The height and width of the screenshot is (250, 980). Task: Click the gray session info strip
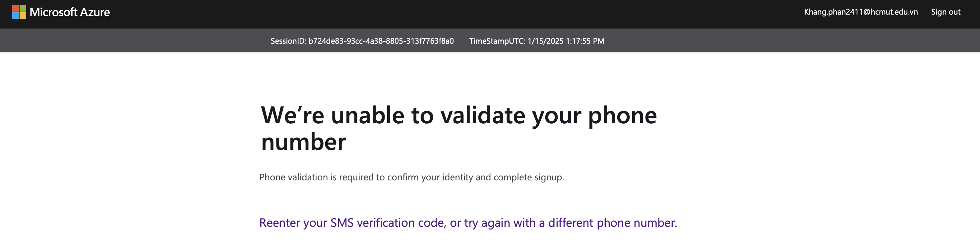[490, 40]
